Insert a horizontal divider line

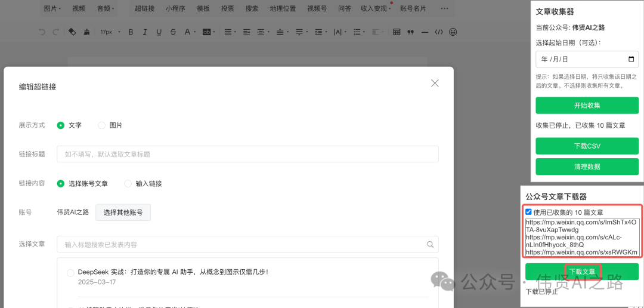click(425, 32)
